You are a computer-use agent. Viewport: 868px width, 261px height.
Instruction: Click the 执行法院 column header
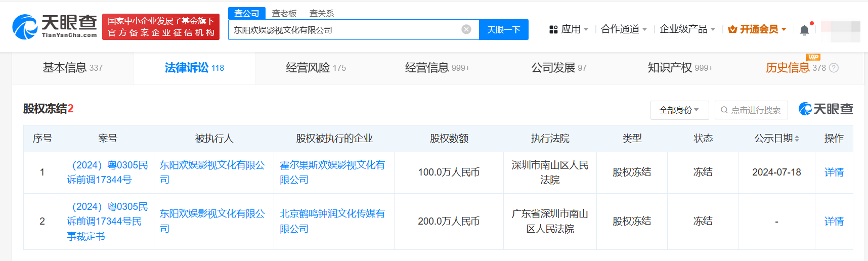[x=550, y=139]
